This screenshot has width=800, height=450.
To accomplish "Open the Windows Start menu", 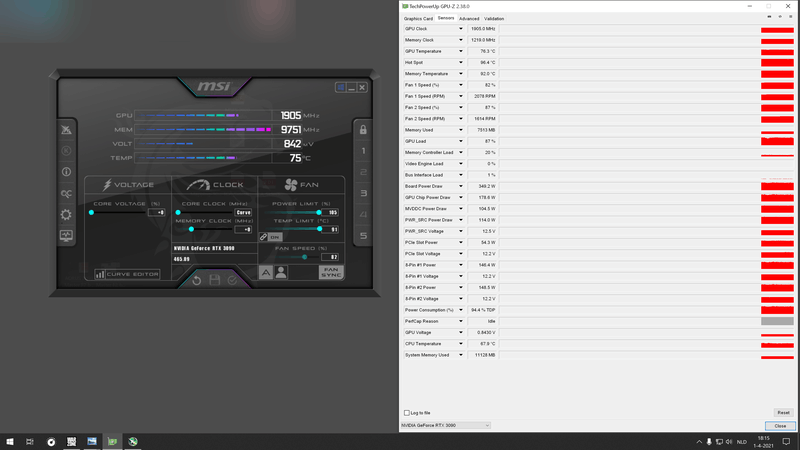I will pos(10,441).
